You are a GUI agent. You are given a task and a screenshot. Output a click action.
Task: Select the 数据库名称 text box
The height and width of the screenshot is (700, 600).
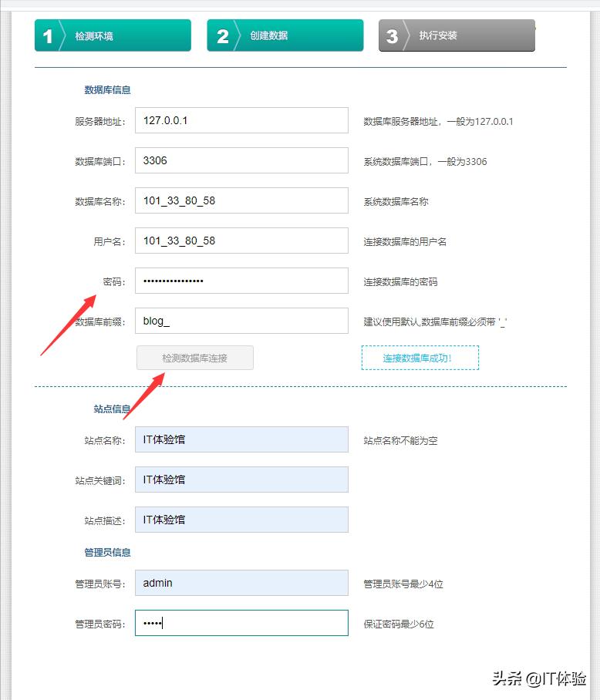coord(241,200)
